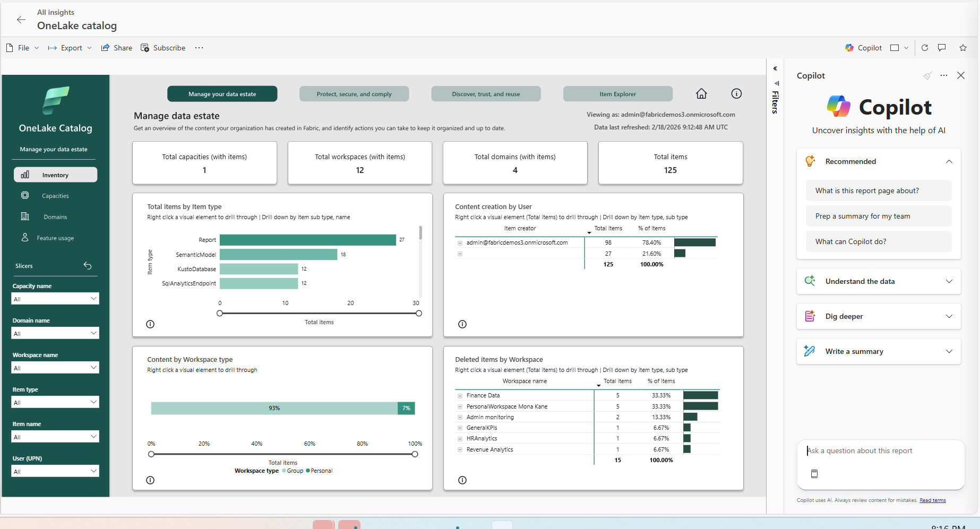Open the Inventory page in the sidebar
Viewport: 980px width, 529px height.
pyautogui.click(x=55, y=175)
